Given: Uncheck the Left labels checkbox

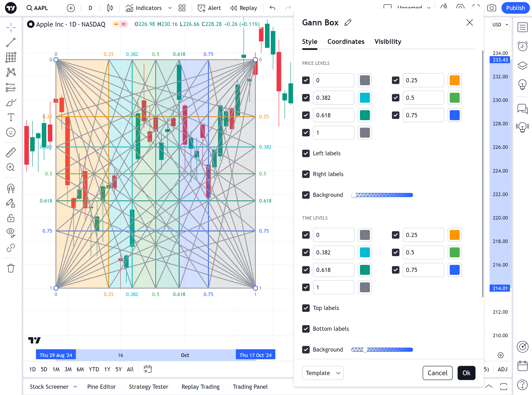Looking at the screenshot, I should 306,153.
